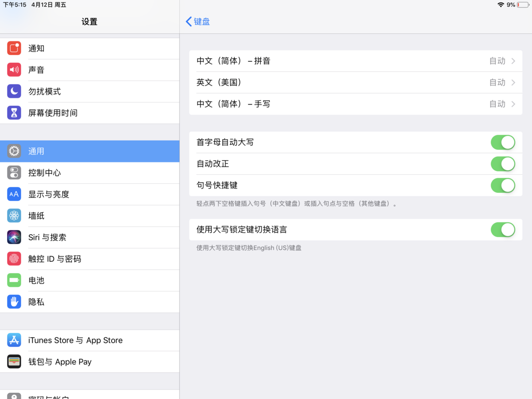Tap the 屏幕使用时间 hourglass icon
The image size is (532, 399).
14,113
